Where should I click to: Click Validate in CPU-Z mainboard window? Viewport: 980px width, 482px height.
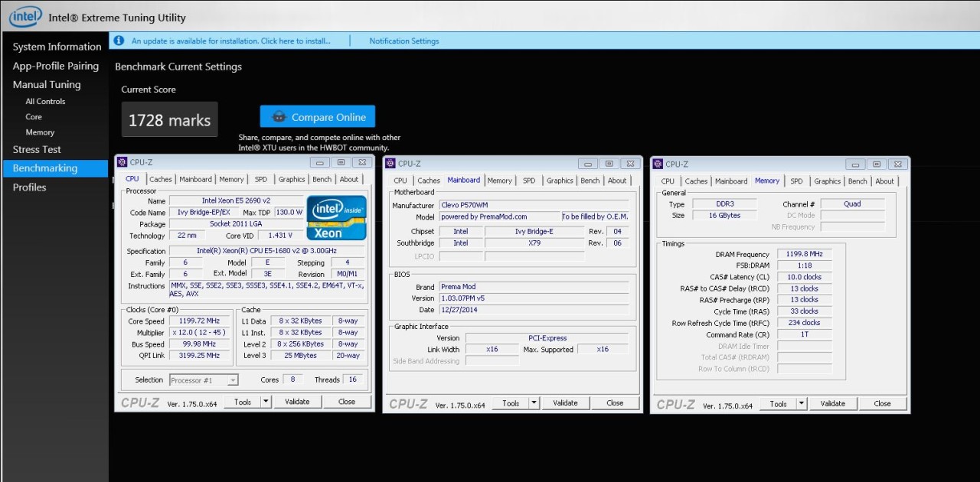click(x=565, y=402)
